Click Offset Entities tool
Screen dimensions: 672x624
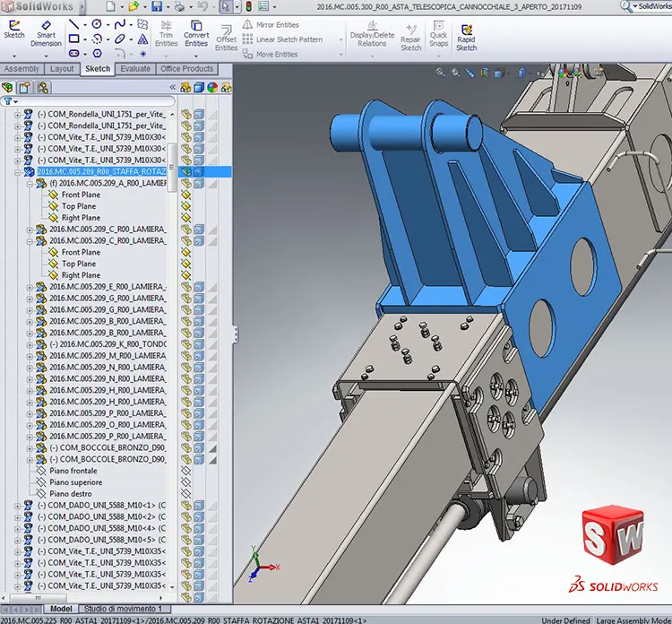(227, 38)
